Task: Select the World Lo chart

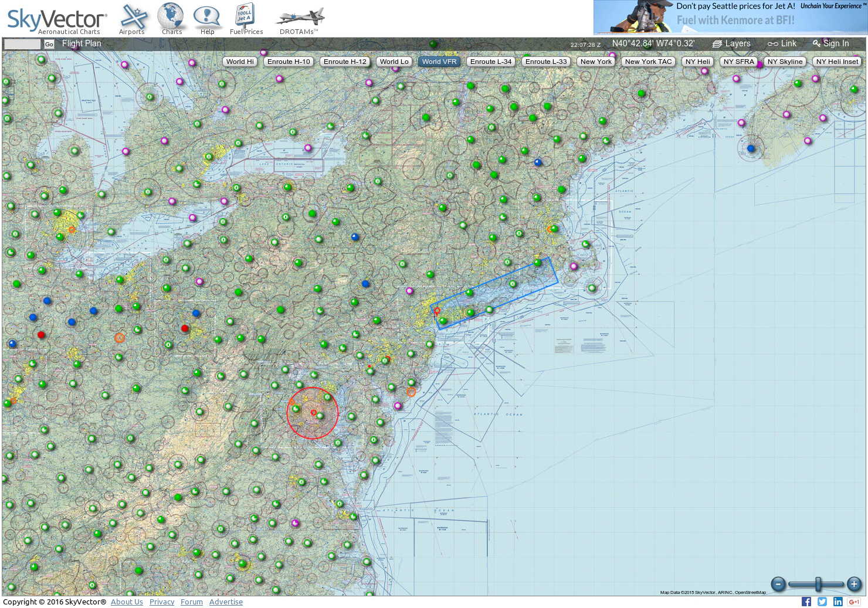Action: point(394,62)
